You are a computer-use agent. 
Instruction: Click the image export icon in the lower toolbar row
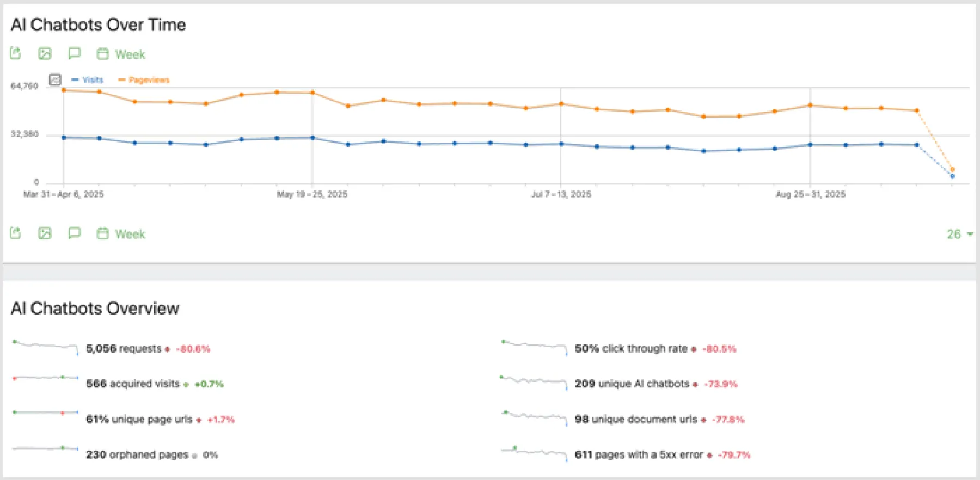[x=45, y=233]
